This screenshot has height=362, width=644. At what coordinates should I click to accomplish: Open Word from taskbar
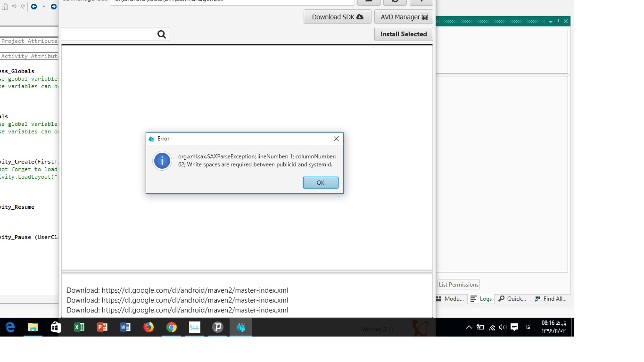pos(125,327)
